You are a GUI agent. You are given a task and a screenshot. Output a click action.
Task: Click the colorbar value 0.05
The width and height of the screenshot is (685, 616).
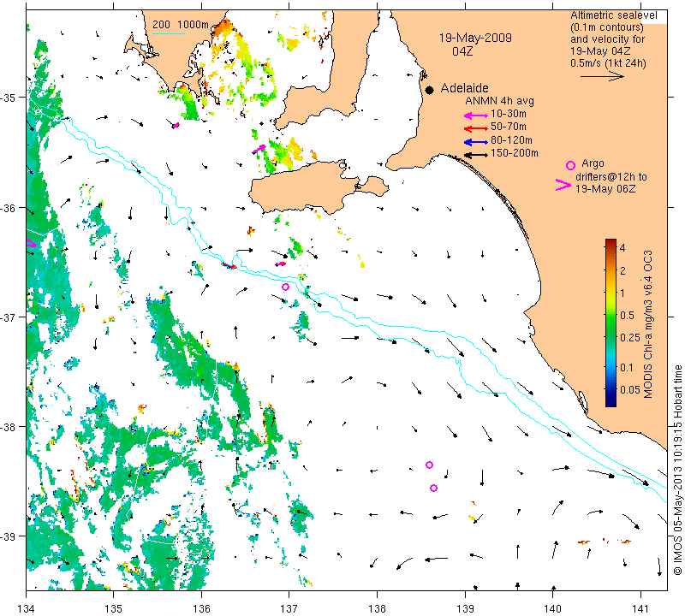tap(630, 389)
